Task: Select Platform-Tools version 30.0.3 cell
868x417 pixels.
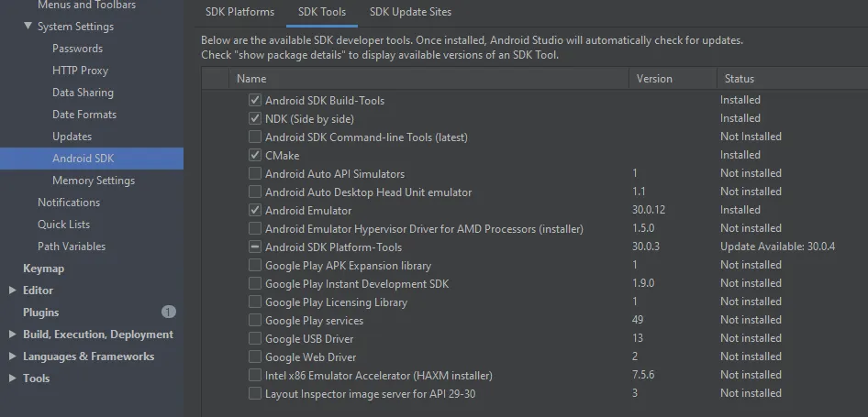Action: click(645, 247)
